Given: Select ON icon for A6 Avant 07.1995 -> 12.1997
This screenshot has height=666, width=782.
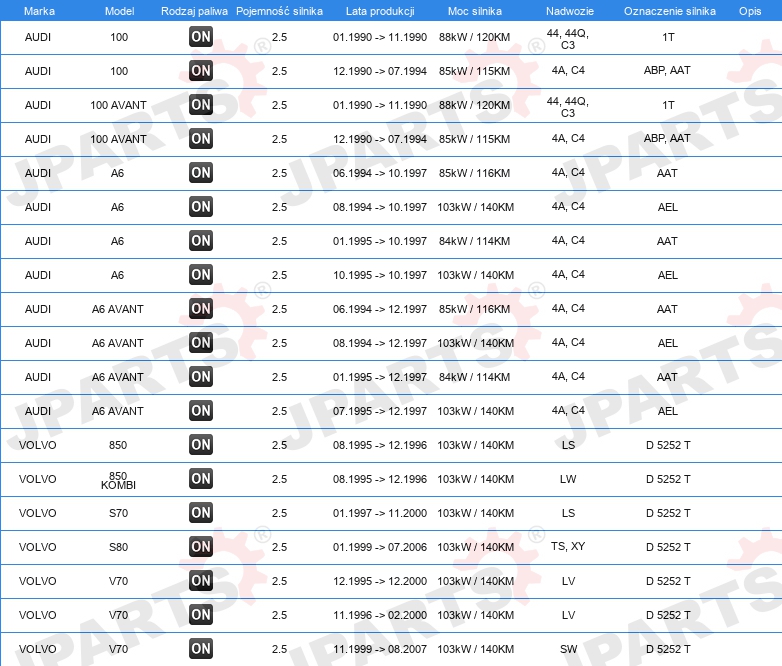Looking at the screenshot, I should pos(201,411).
